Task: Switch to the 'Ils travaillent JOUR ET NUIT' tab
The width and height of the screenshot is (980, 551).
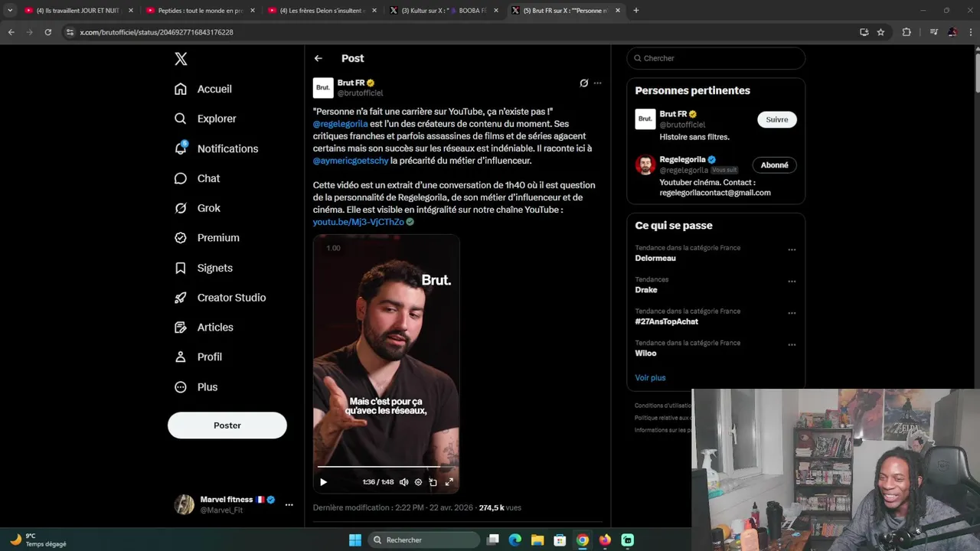Action: 79,11
